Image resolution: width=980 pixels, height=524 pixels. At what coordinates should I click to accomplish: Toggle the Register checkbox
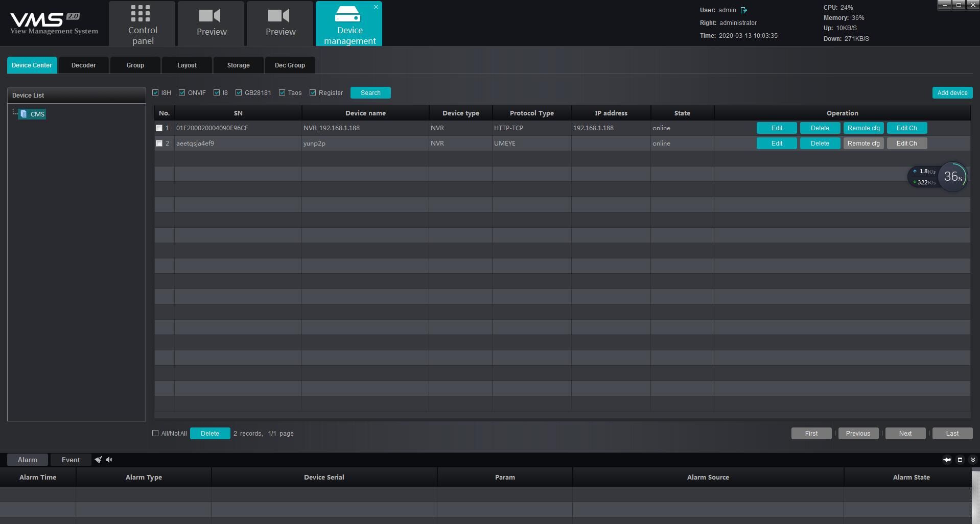[313, 92]
